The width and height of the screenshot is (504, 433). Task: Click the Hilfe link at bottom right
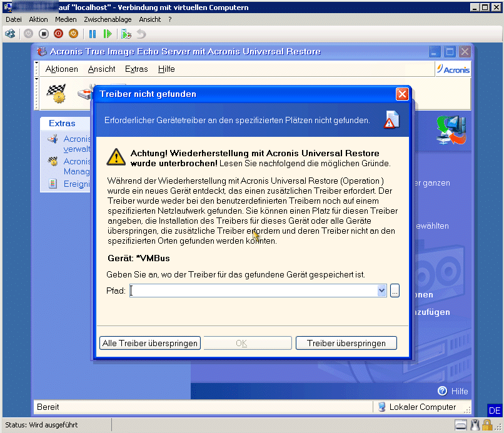tap(460, 391)
